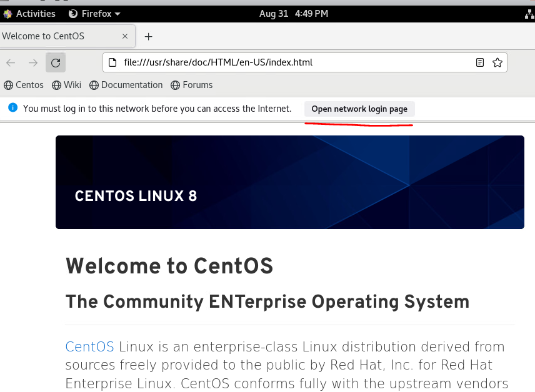Open the Forums bookmark

point(192,85)
